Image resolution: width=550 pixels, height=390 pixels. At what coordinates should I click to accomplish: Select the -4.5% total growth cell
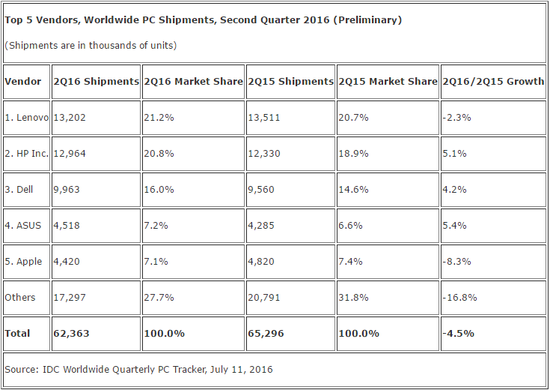point(493,333)
